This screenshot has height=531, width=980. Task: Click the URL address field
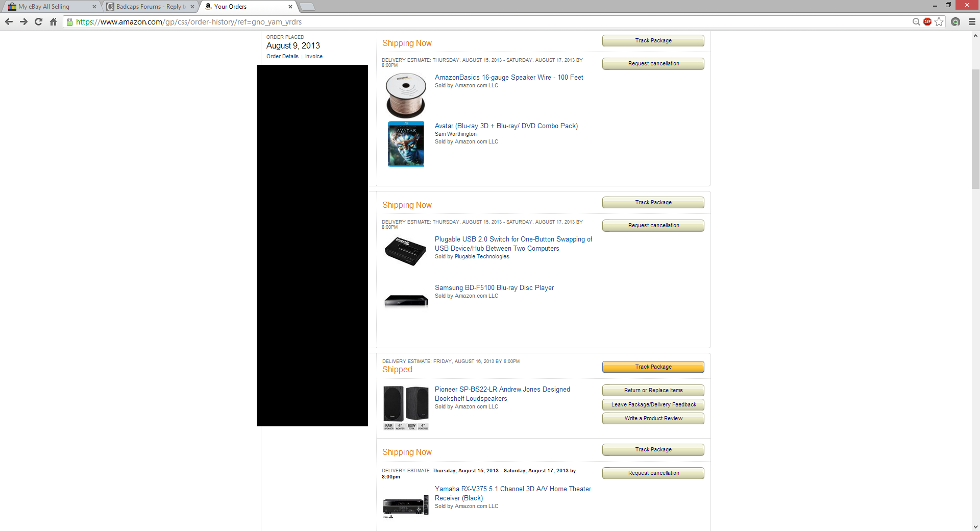(x=490, y=21)
